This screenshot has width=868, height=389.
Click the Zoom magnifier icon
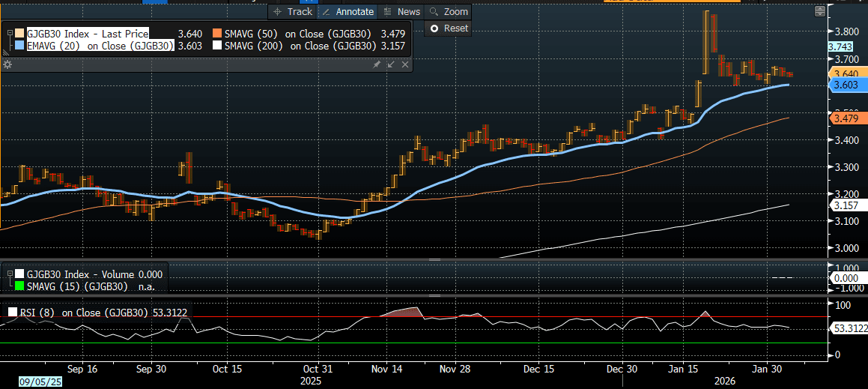pyautogui.click(x=434, y=12)
